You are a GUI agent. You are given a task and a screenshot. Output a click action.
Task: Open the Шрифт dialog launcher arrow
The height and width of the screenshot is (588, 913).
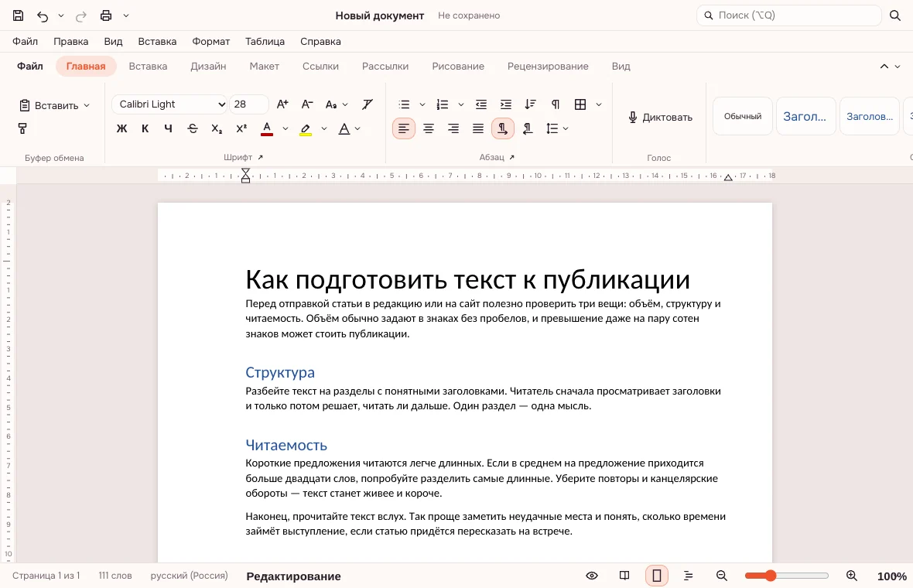(x=260, y=157)
